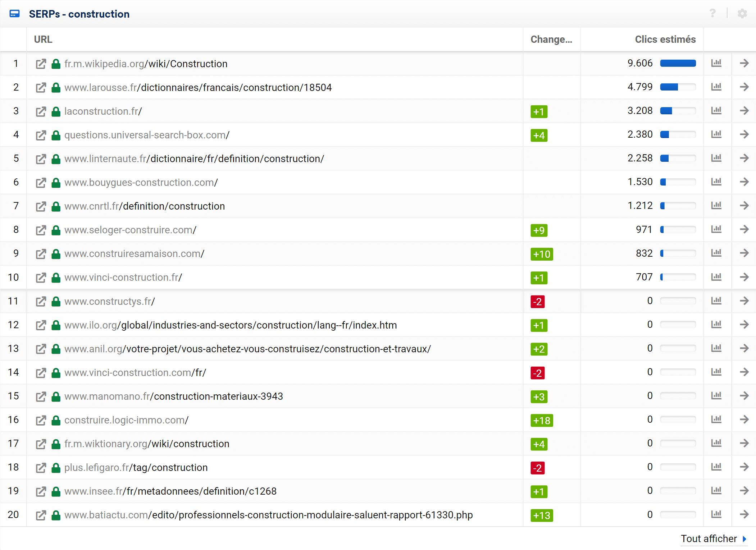Screen dimensions: 756x550
Task: Open the www.cnrtl.fr/definition/construction URL
Action: click(145, 206)
